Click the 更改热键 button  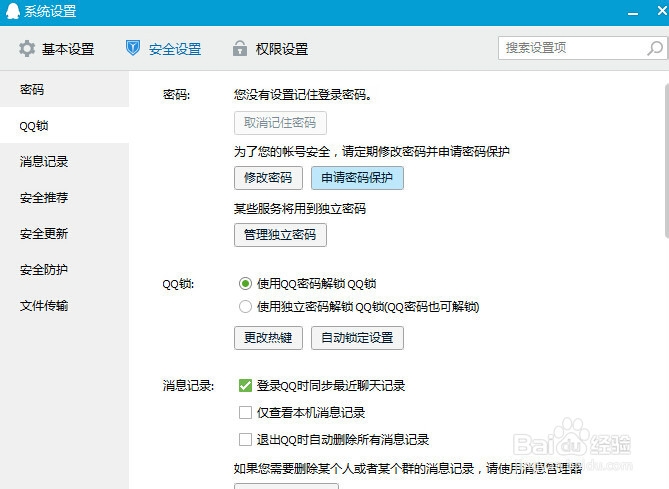pos(268,338)
